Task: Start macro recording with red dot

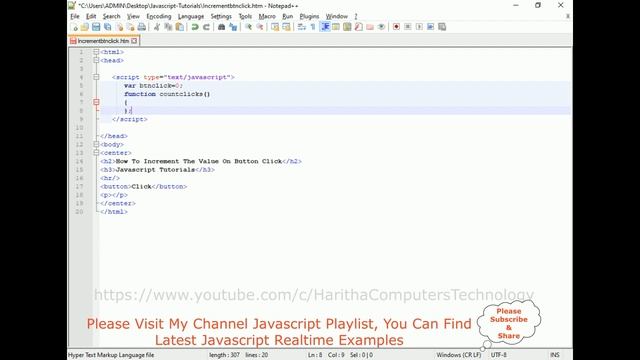Action: 396,27
